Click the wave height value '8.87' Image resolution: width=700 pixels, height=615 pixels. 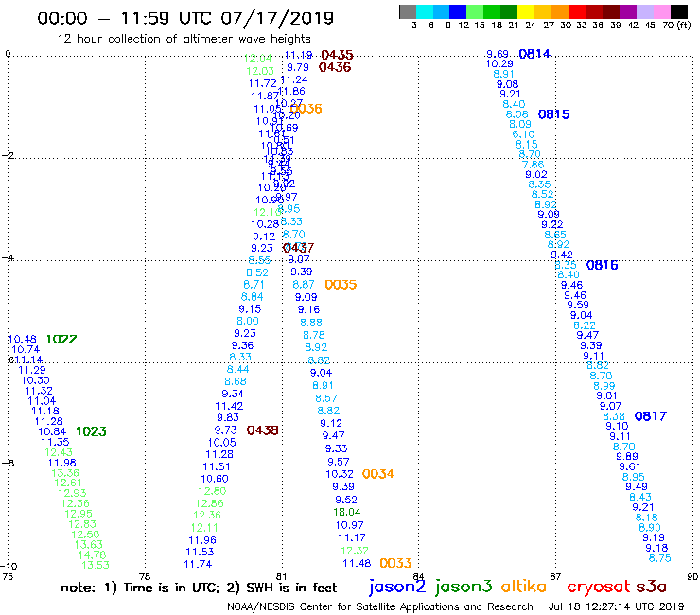tap(304, 285)
